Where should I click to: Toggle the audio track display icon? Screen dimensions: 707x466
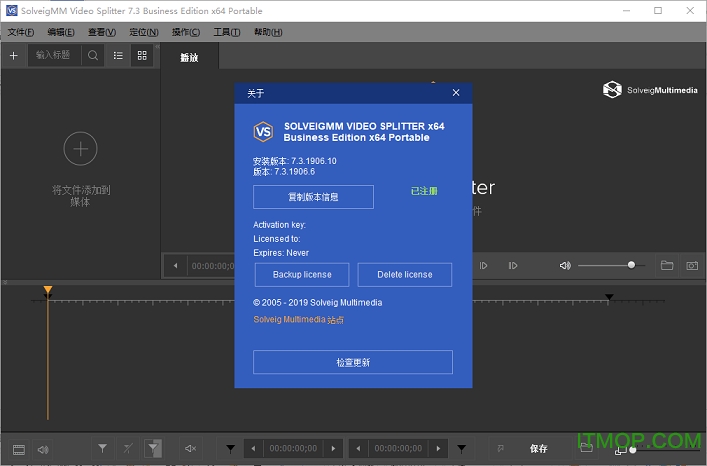click(43, 449)
